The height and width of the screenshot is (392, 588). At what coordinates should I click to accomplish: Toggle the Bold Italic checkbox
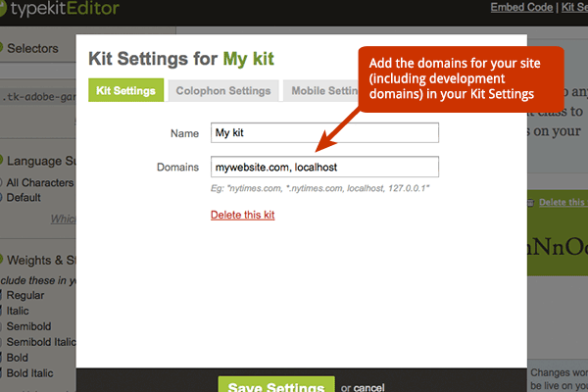tap(3, 373)
